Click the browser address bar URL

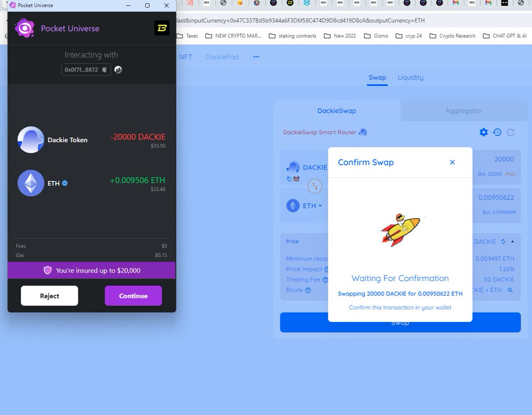[x=301, y=21]
